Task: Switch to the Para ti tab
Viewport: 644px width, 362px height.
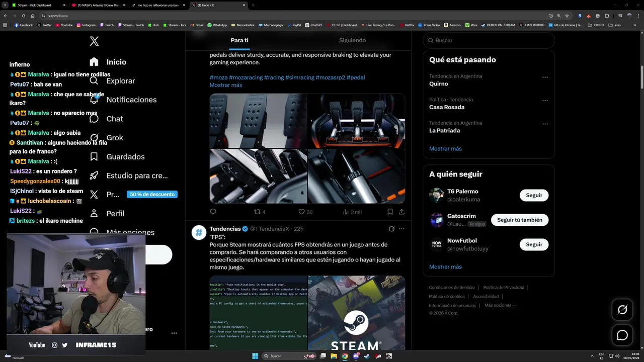Action: tap(239, 40)
